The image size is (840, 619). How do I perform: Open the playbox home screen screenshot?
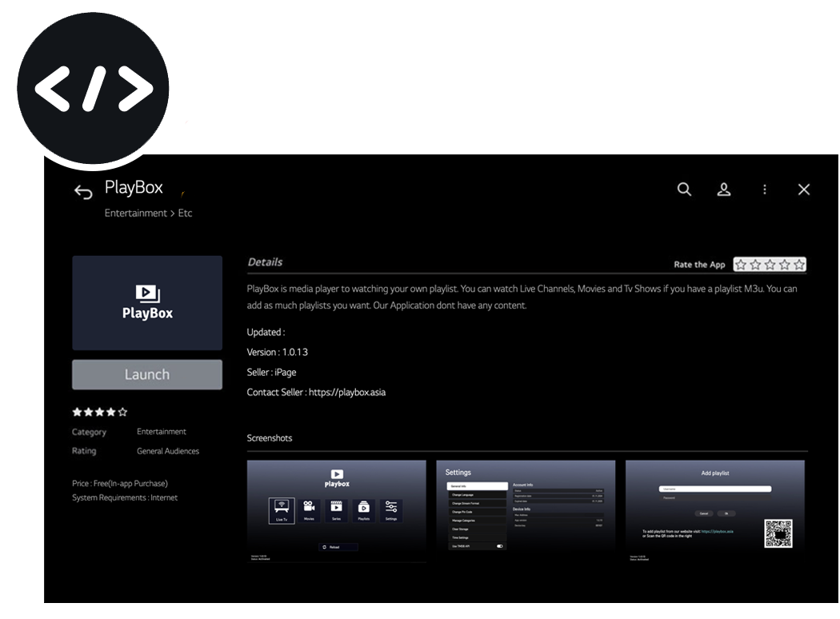coord(337,511)
